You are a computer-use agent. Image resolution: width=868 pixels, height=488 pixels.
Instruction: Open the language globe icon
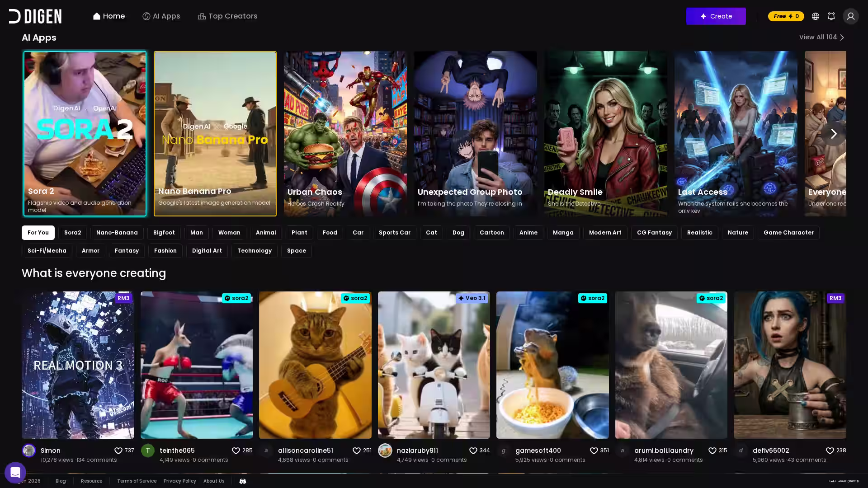[815, 16]
